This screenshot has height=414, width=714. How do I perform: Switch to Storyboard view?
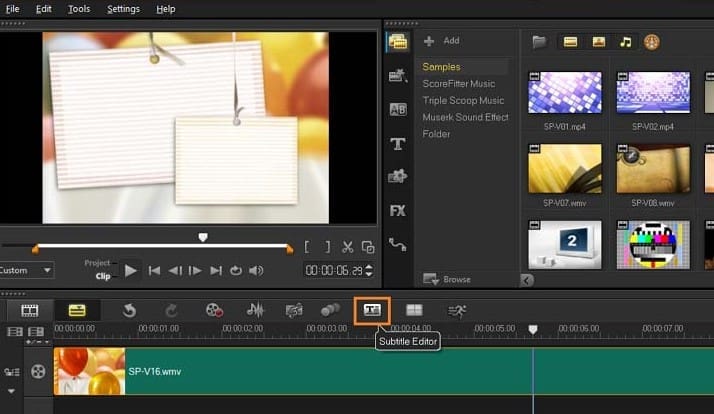[30, 310]
